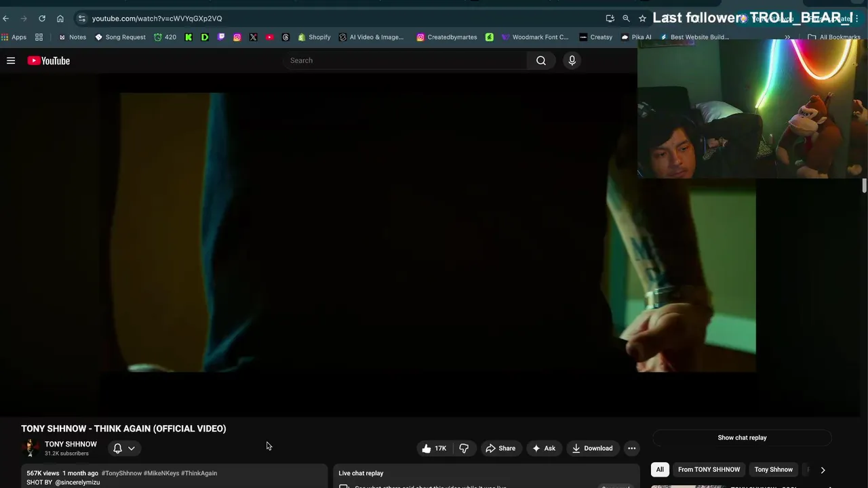Image resolution: width=868 pixels, height=488 pixels.
Task: Click the YouTube search input field
Action: pos(405,60)
